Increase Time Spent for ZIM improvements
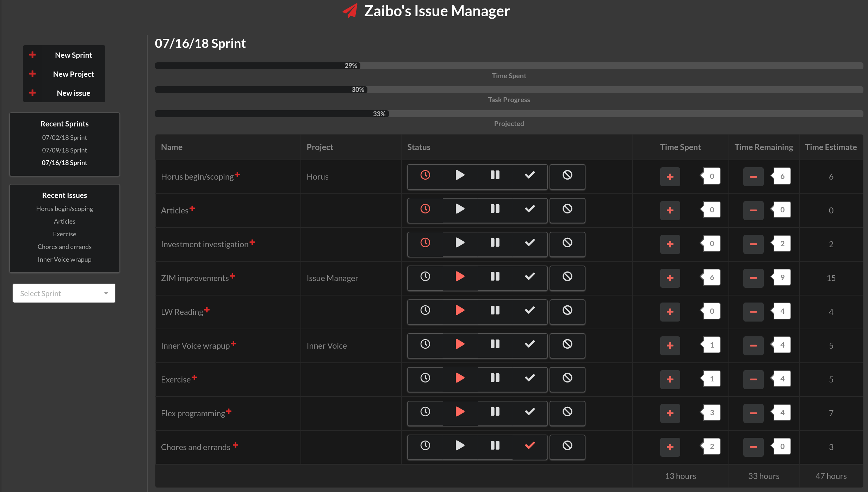Screen dimensions: 868x492 670,278
